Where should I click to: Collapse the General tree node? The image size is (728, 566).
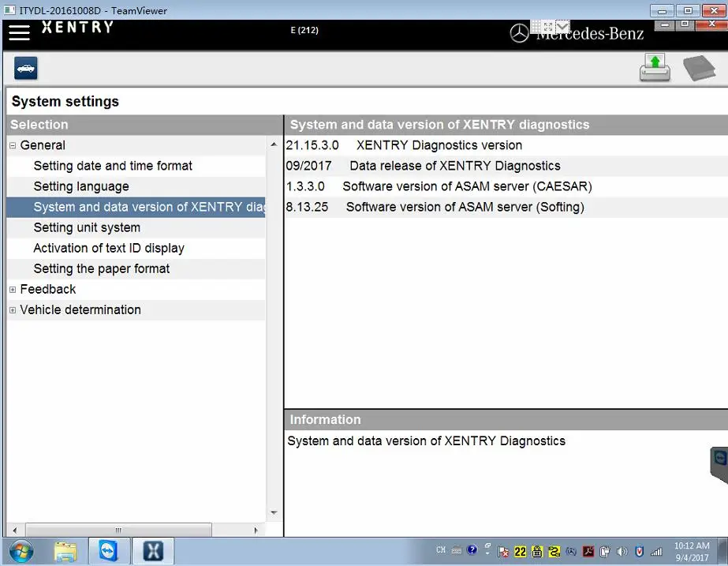pos(13,145)
